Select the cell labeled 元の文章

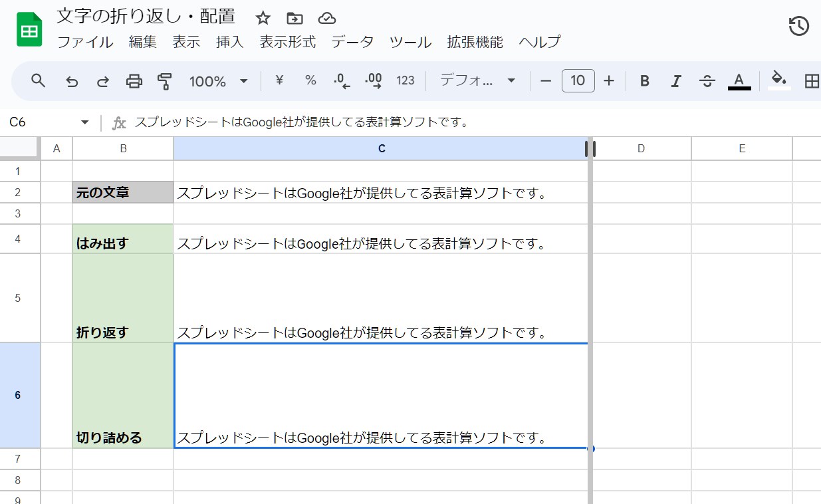tap(122, 192)
